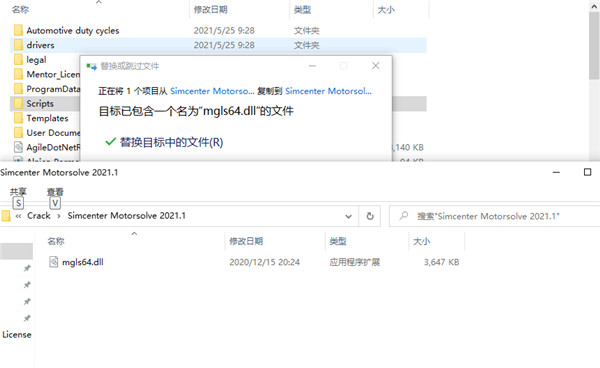600x368 pixels.
Task: Click the first pin icon in navigation pane
Action: tap(27, 268)
